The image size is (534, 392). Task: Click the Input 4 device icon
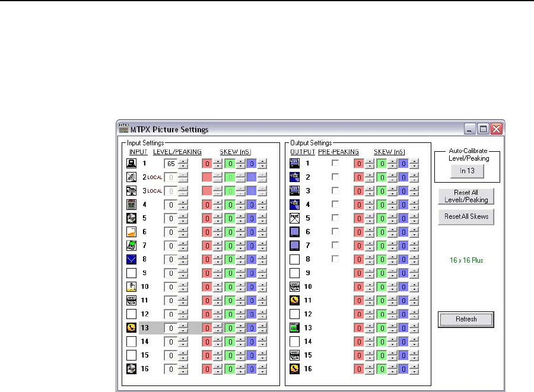tap(132, 205)
